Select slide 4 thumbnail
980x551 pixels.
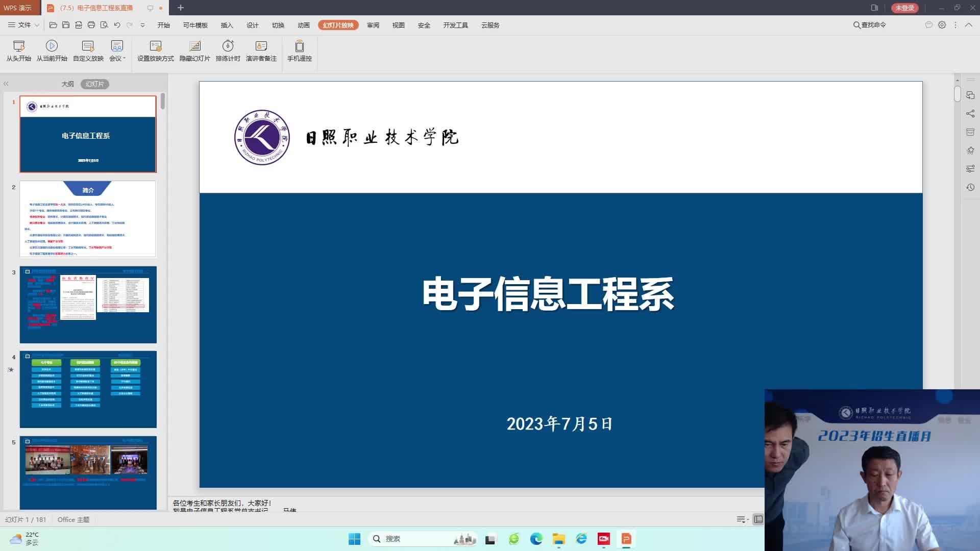pos(88,389)
